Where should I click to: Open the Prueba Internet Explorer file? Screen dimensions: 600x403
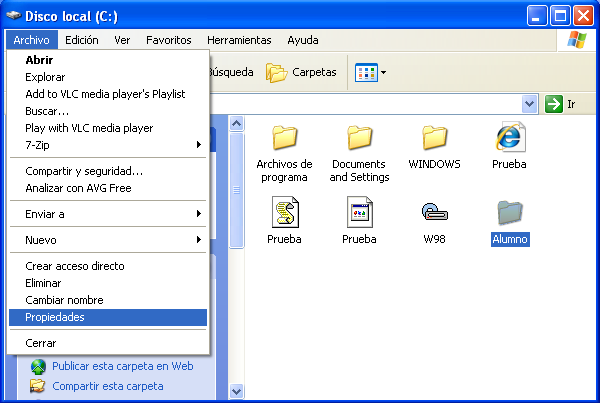(509, 138)
